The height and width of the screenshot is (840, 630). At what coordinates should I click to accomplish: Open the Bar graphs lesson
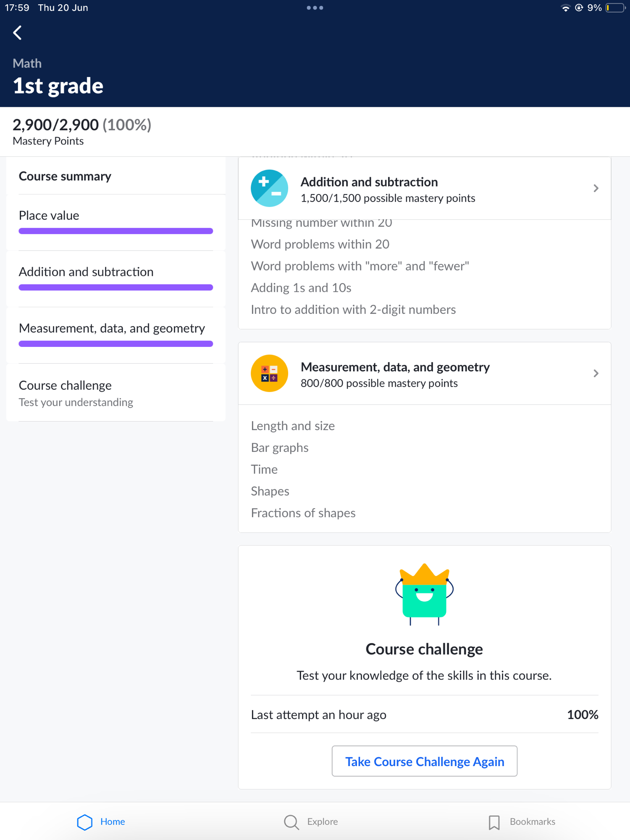[x=280, y=448]
